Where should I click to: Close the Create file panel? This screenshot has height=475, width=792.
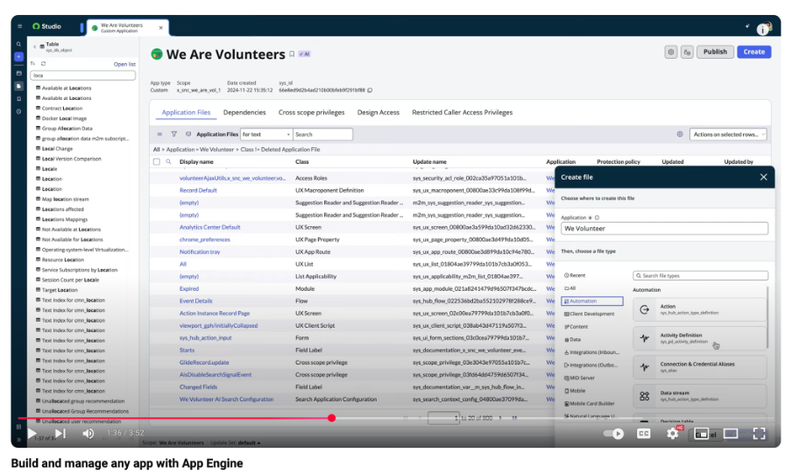pyautogui.click(x=763, y=177)
